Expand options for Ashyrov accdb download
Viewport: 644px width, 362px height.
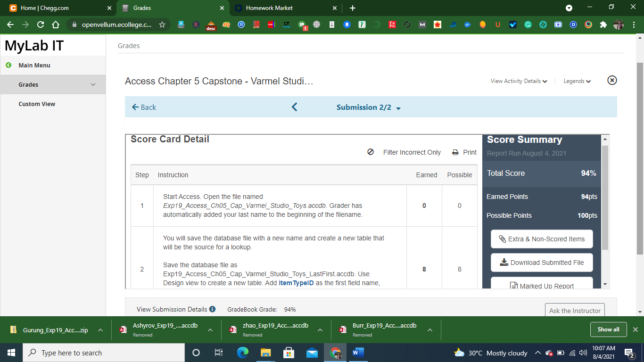pos(210,330)
